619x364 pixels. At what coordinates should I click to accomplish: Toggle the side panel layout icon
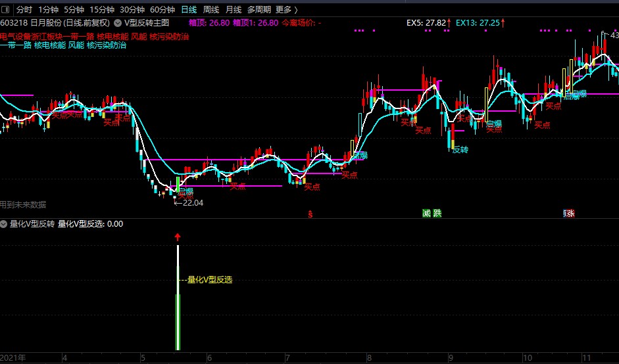[x=5, y=9]
